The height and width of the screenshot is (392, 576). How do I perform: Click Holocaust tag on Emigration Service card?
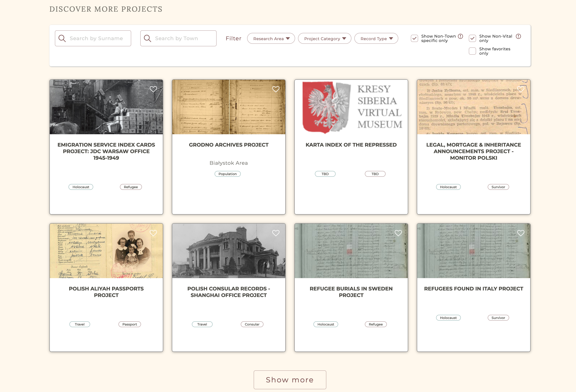(x=81, y=187)
